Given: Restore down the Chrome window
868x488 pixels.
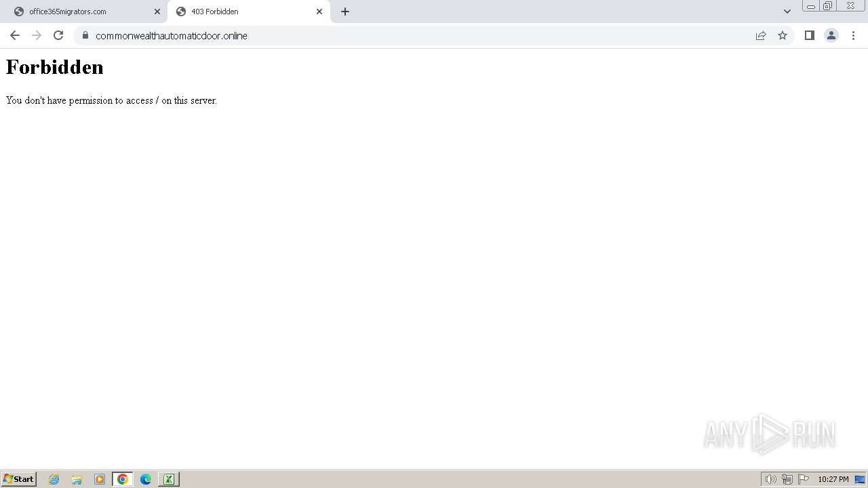Looking at the screenshot, I should click(x=828, y=6).
